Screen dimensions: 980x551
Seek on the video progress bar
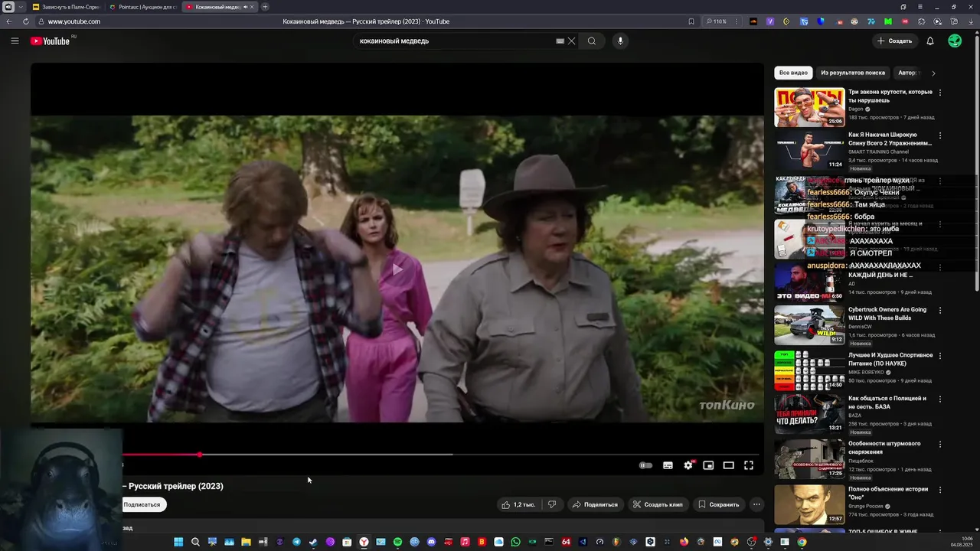(440, 455)
